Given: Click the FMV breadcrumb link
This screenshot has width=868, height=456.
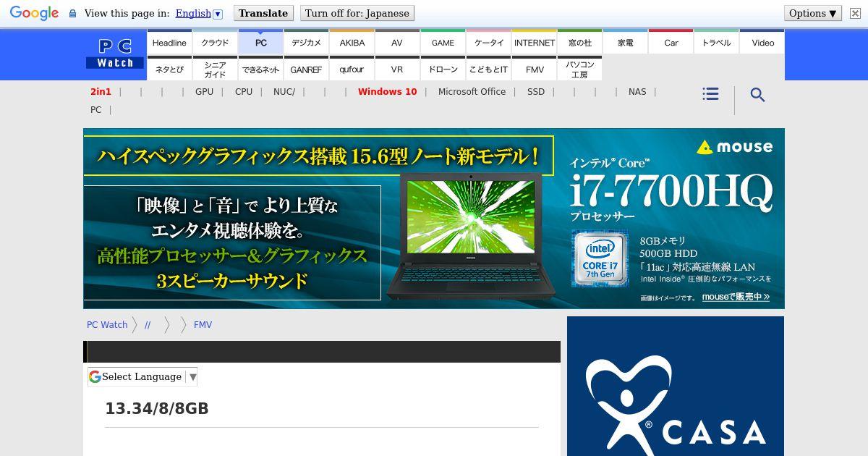Looking at the screenshot, I should pyautogui.click(x=203, y=324).
